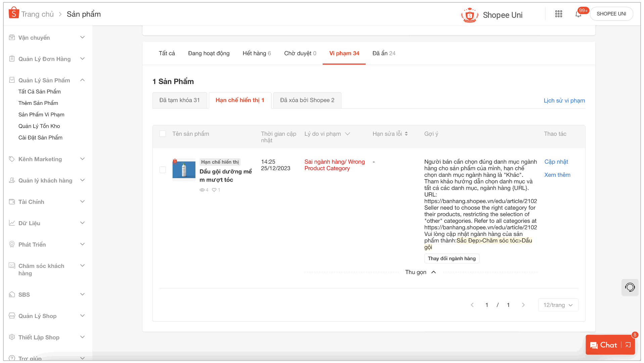Open the customer support headset widget
Image resolution: width=644 pixels, height=363 pixels.
[x=630, y=287]
